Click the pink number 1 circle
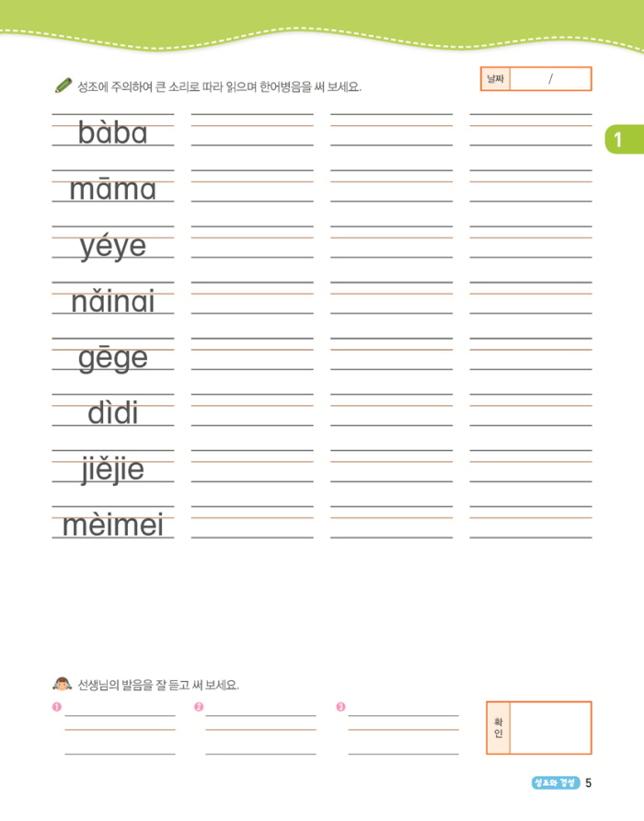644x821 pixels. (57, 707)
